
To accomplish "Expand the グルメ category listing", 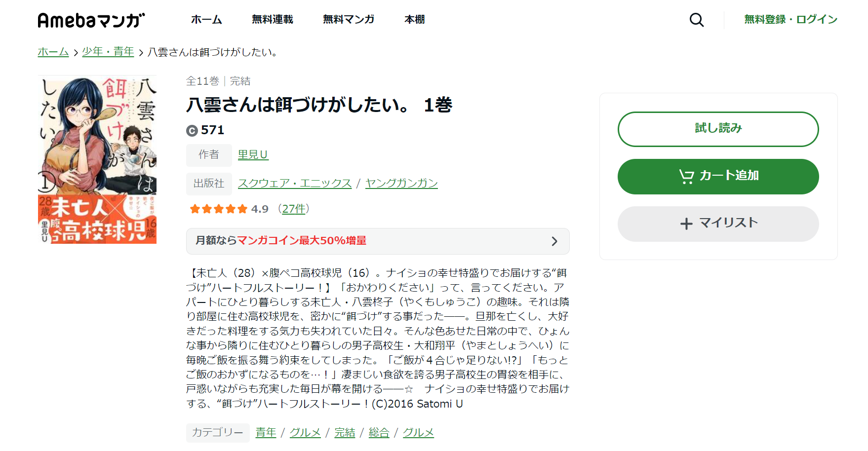I will pyautogui.click(x=305, y=432).
